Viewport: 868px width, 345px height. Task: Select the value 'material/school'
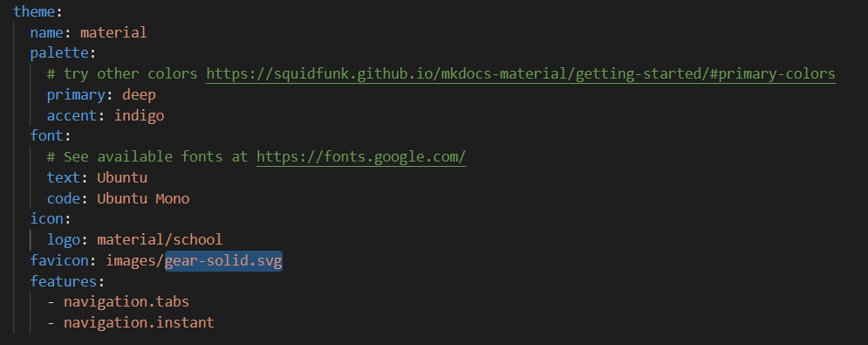[x=160, y=239]
